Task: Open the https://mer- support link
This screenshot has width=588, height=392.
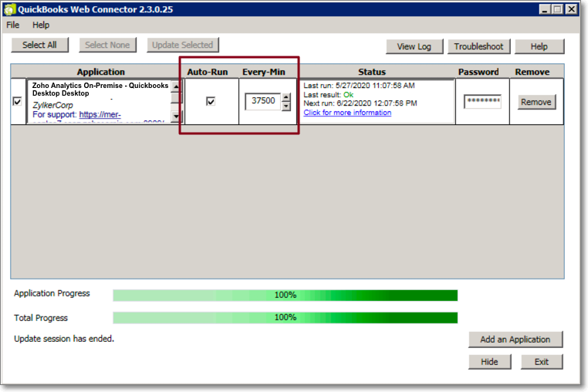Action: tap(100, 114)
